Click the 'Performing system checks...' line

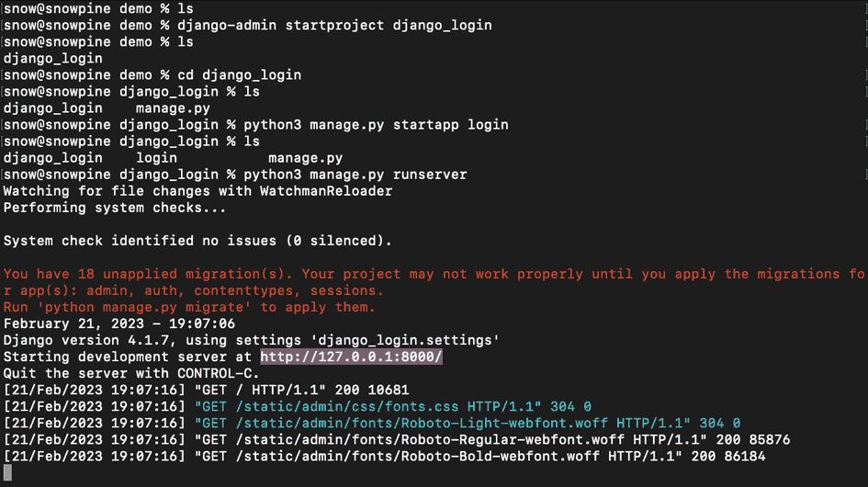click(115, 208)
